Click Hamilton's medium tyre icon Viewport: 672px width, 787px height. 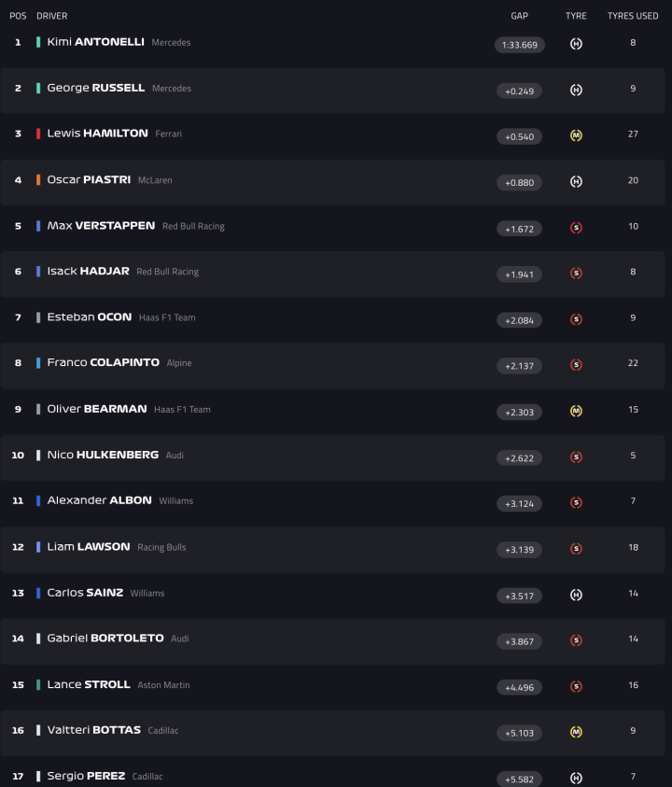tap(576, 135)
